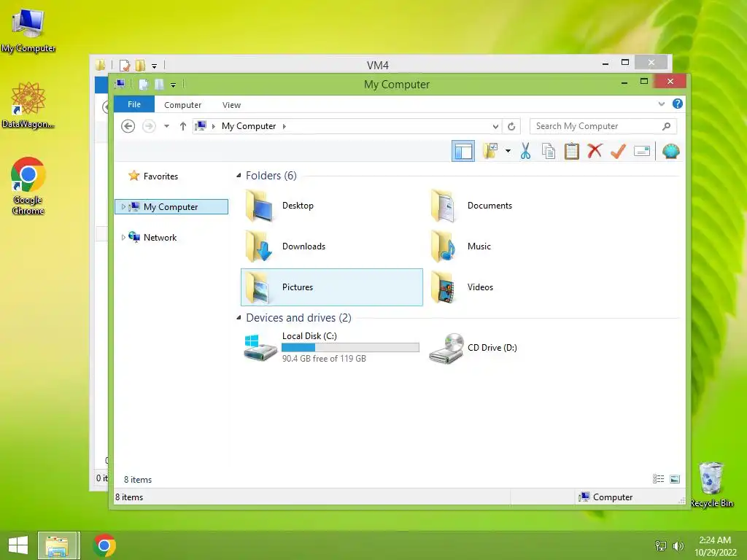This screenshot has width=747, height=560.
Task: Select Network in the navigation pane
Action: click(160, 237)
